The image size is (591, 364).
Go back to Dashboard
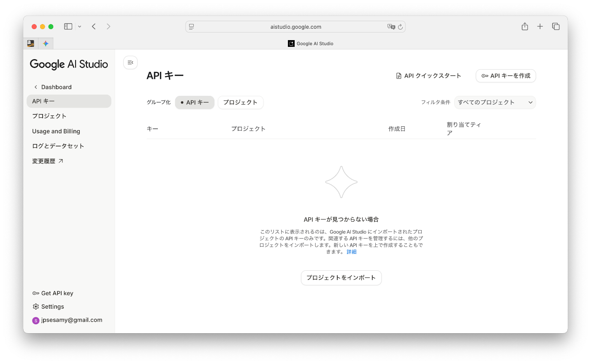[x=53, y=87]
